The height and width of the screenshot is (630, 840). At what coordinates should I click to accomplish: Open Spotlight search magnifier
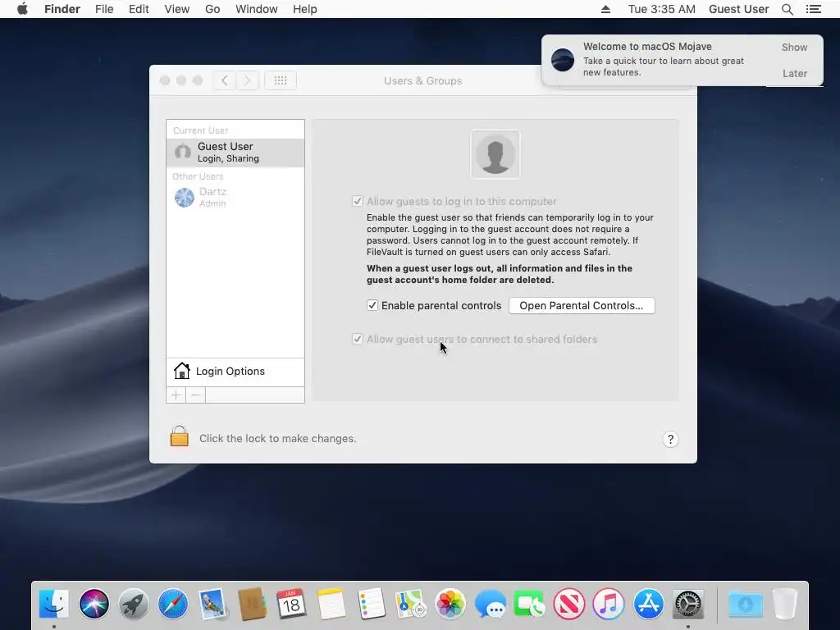point(787,9)
